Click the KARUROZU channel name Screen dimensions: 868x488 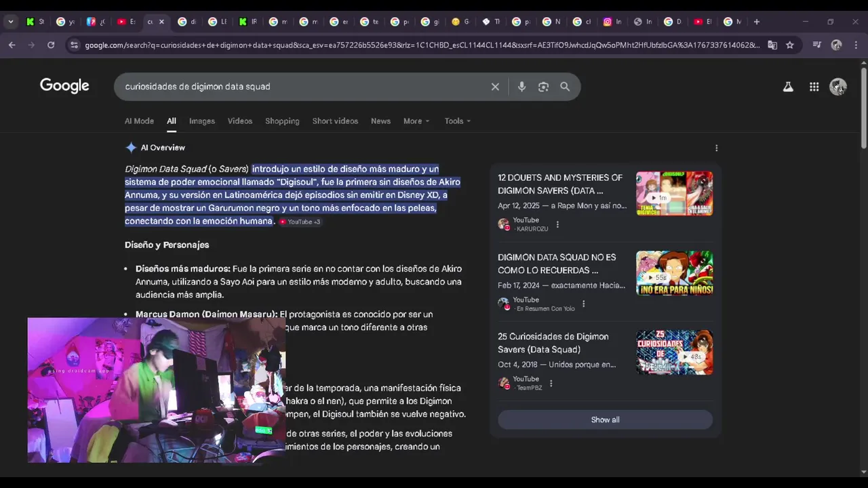pos(532,229)
